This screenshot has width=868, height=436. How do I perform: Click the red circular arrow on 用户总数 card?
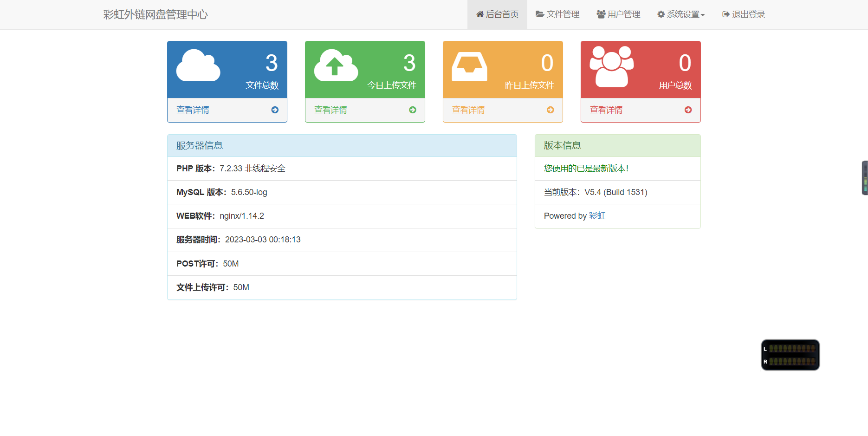click(687, 110)
